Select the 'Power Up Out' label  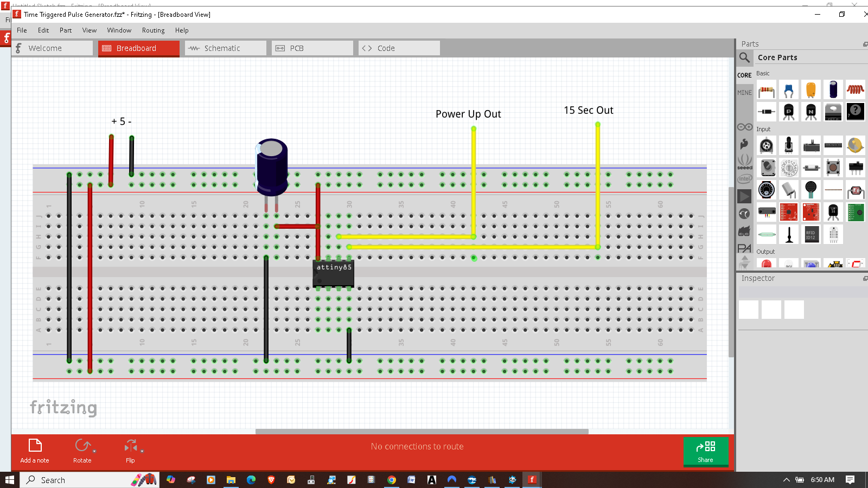pos(468,114)
